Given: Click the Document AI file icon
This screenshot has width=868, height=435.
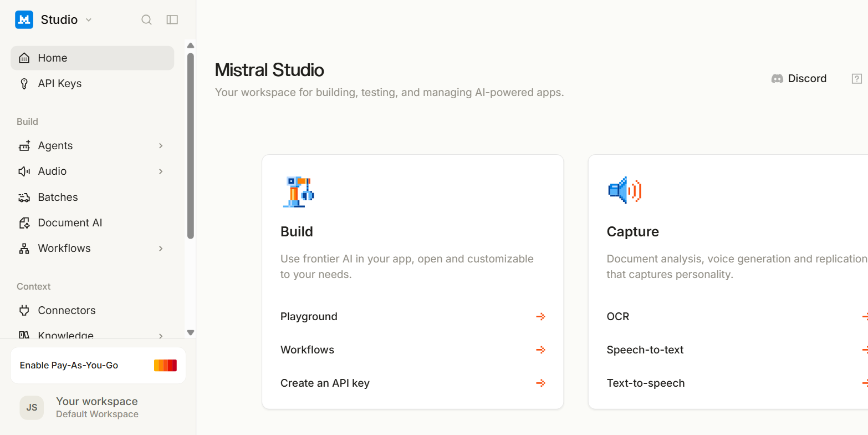Looking at the screenshot, I should pyautogui.click(x=24, y=223).
